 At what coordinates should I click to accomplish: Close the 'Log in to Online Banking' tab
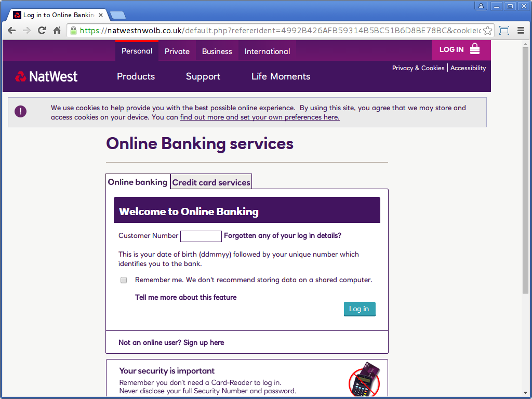point(101,15)
